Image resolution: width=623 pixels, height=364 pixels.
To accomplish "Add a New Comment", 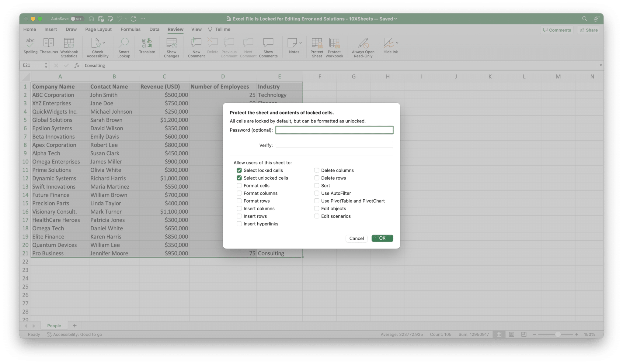I will [196, 48].
